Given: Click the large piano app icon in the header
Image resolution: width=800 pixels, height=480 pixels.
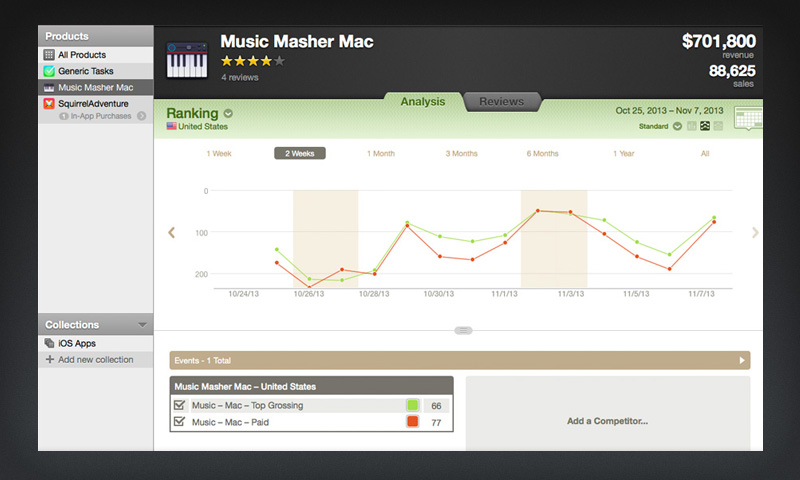Looking at the screenshot, I should tap(187, 60).
